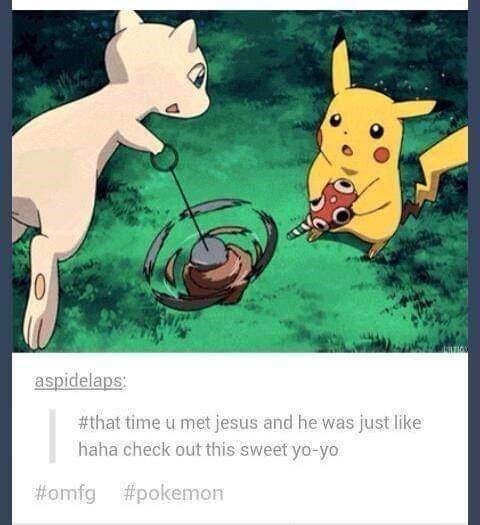
Task: Open the #pokemon tag
Action: 173,493
